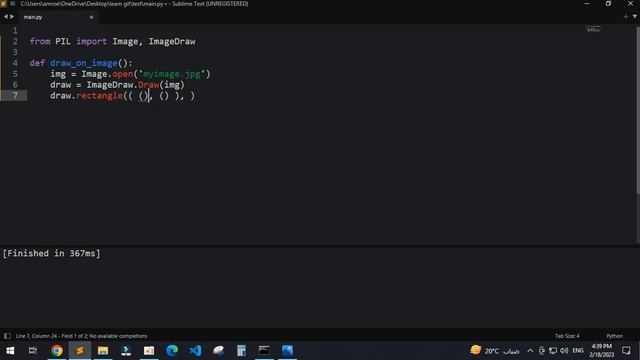Click the word 'rectangle' on line 7
Image resolution: width=640 pixels, height=360 pixels.
click(x=99, y=96)
